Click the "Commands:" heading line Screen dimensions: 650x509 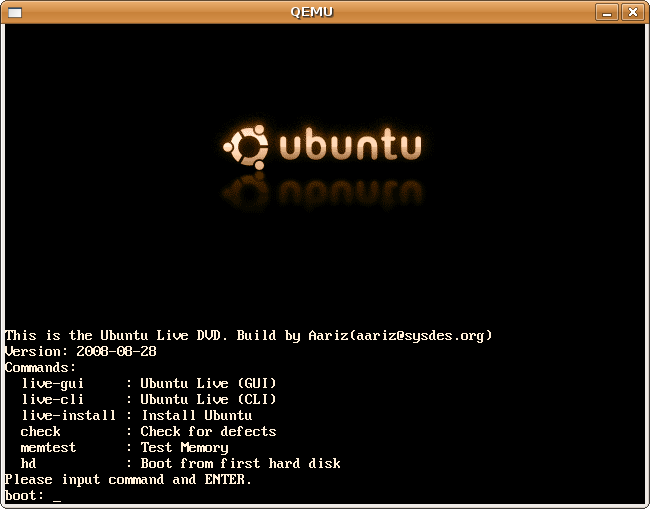41,368
